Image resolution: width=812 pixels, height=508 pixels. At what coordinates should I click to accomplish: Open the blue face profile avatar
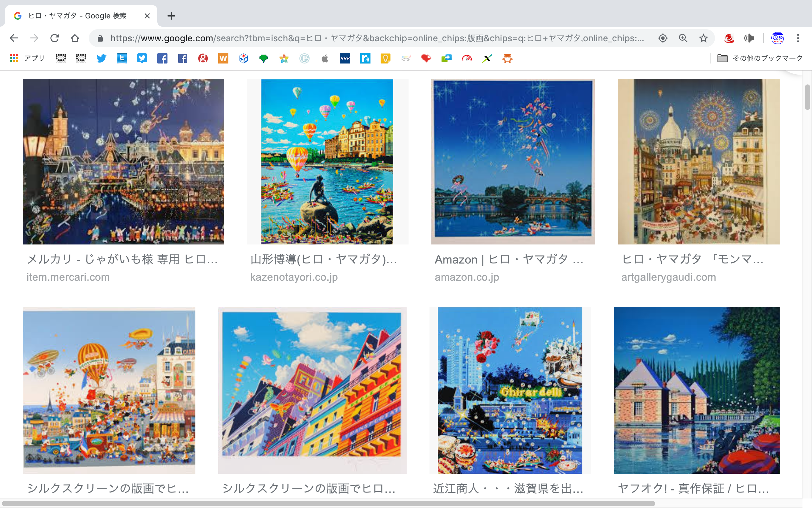coord(777,38)
